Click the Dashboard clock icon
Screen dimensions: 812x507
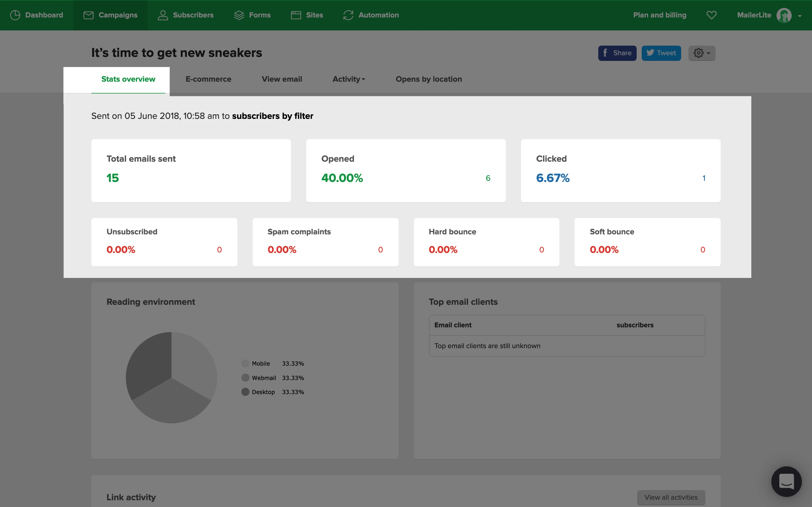click(15, 15)
